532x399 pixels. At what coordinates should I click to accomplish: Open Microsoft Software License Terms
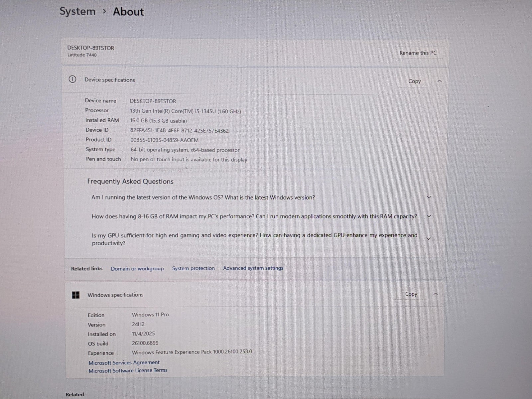pyautogui.click(x=128, y=370)
